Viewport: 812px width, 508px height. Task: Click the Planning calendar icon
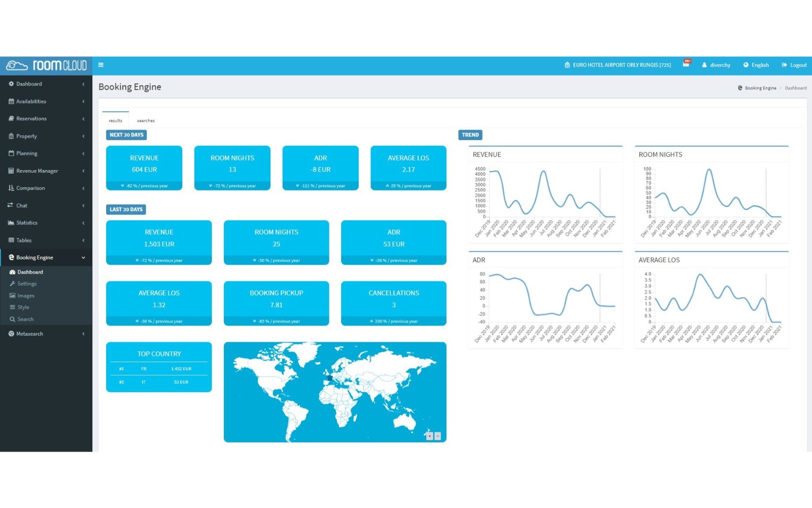[11, 153]
